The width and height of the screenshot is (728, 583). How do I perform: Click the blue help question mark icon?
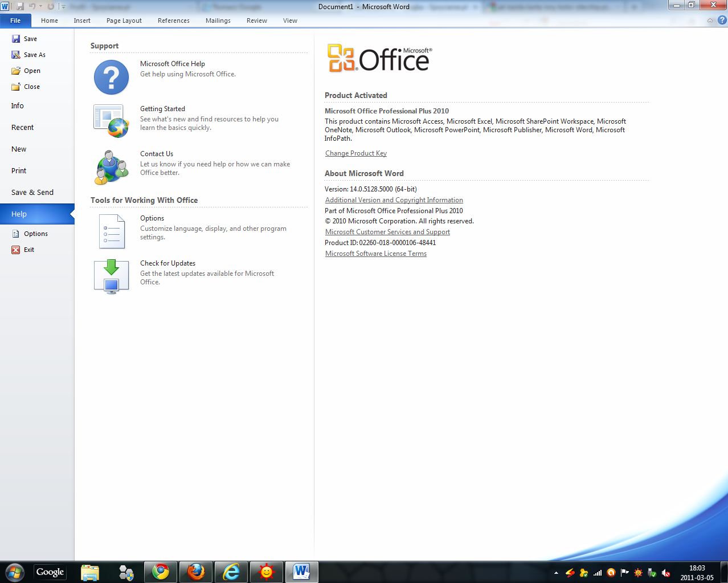coord(722,21)
